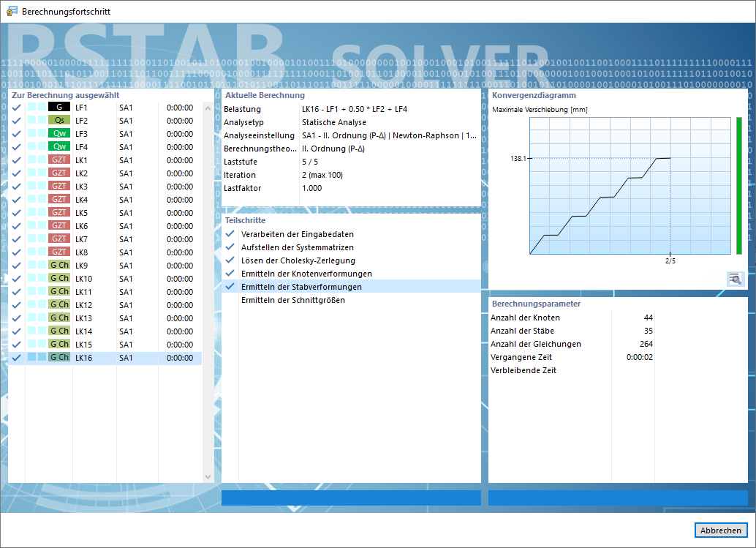Click checkmark next to LK5 row
Viewport: 756px width, 548px height.
pos(16,213)
